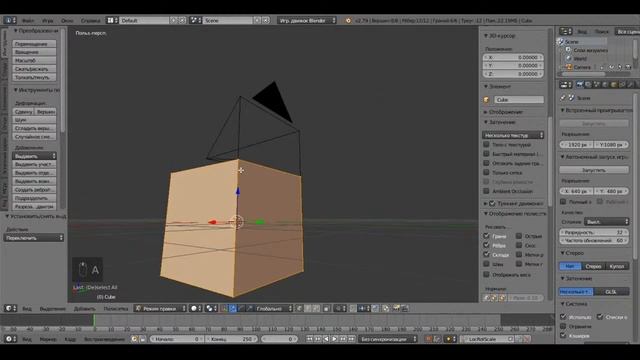
Task: Toggle the Грани overlay checkbox
Action: tap(486, 236)
